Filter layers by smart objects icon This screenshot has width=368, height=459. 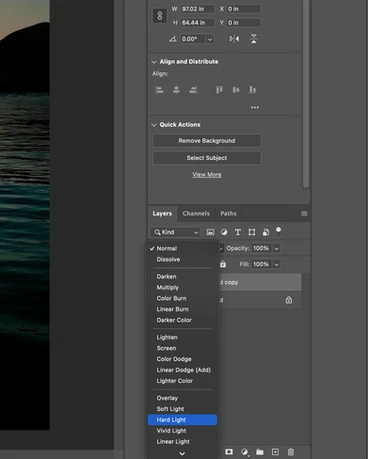266,232
